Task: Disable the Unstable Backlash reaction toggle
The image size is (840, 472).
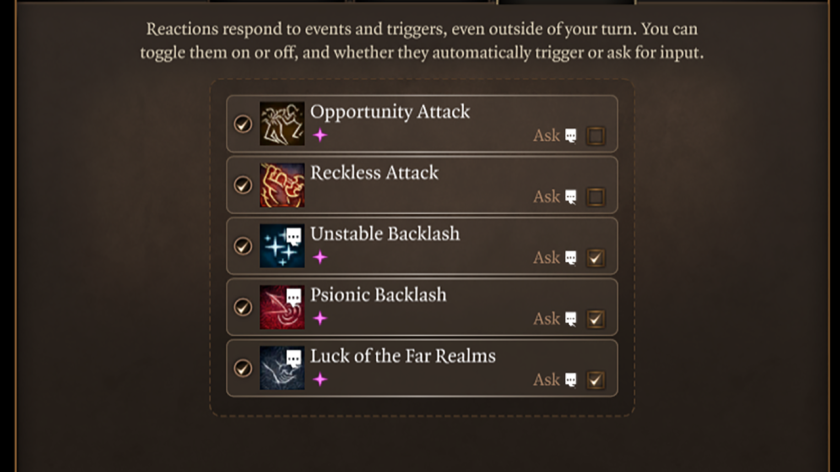Action: pos(242,246)
